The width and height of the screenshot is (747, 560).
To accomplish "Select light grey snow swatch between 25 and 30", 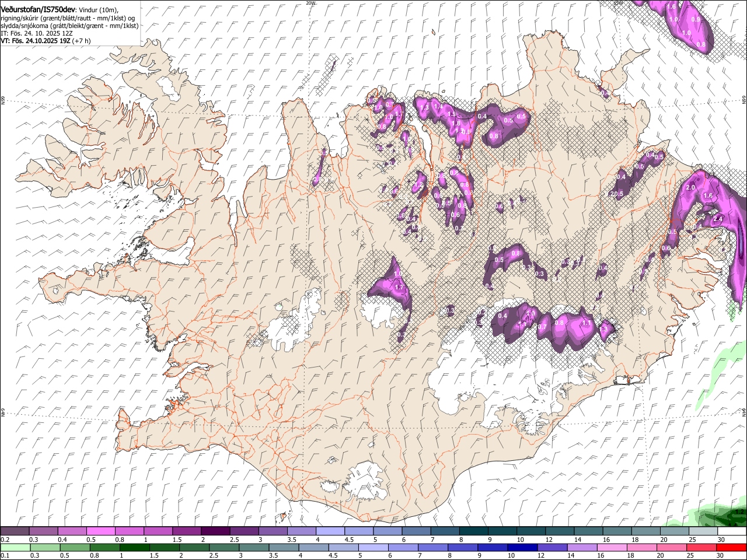I will tap(703, 531).
